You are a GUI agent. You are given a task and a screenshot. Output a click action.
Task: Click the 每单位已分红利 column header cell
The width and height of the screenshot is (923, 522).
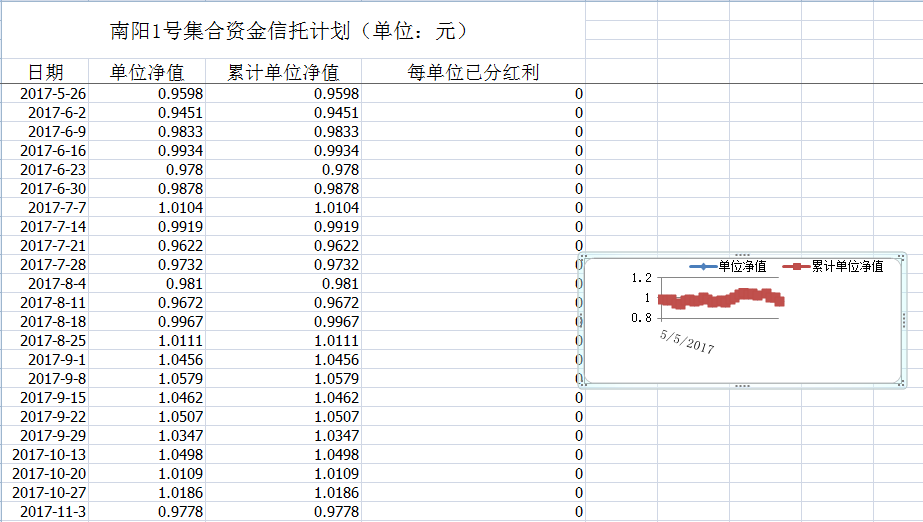[473, 72]
